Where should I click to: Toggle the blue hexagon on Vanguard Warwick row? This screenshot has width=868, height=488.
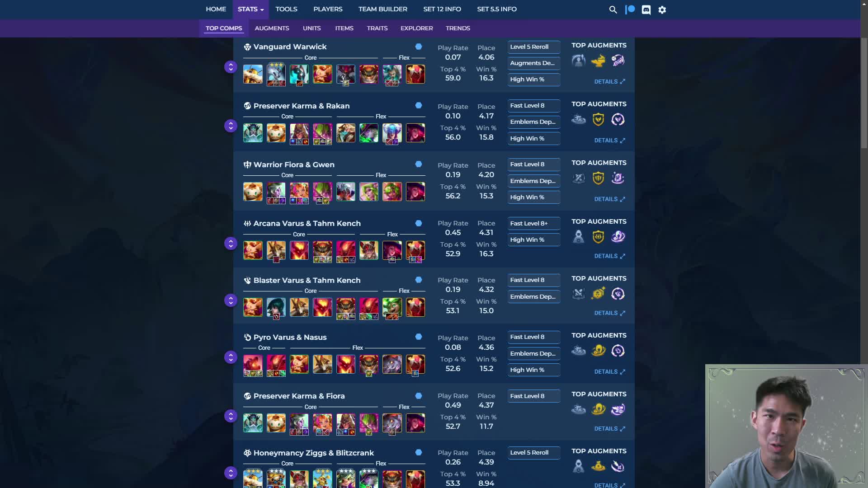coord(419,47)
